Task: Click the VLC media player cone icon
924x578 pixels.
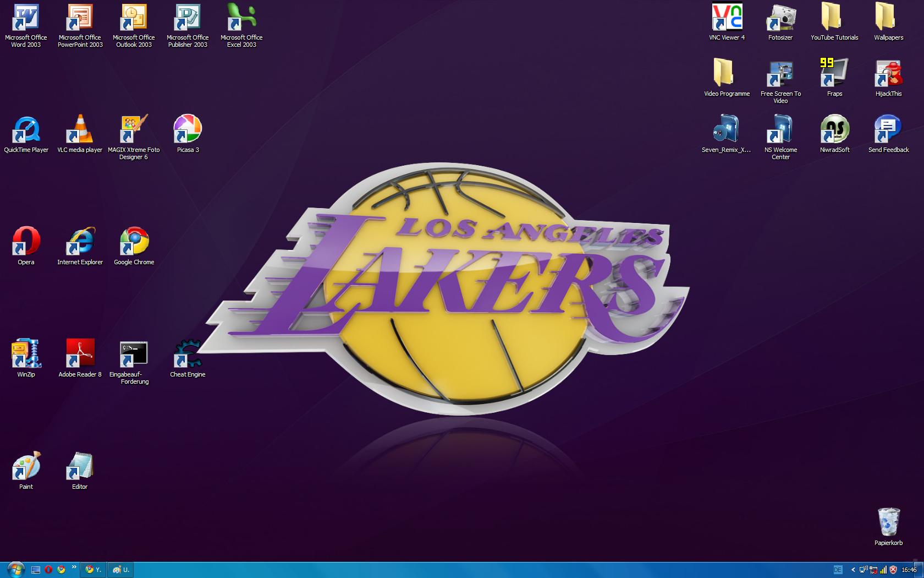Action: point(80,134)
